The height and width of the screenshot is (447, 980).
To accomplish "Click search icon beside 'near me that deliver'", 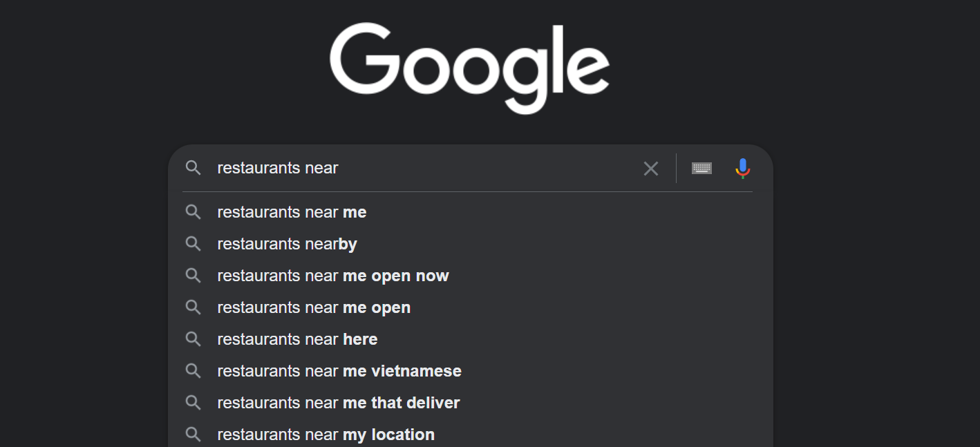I will [x=194, y=403].
